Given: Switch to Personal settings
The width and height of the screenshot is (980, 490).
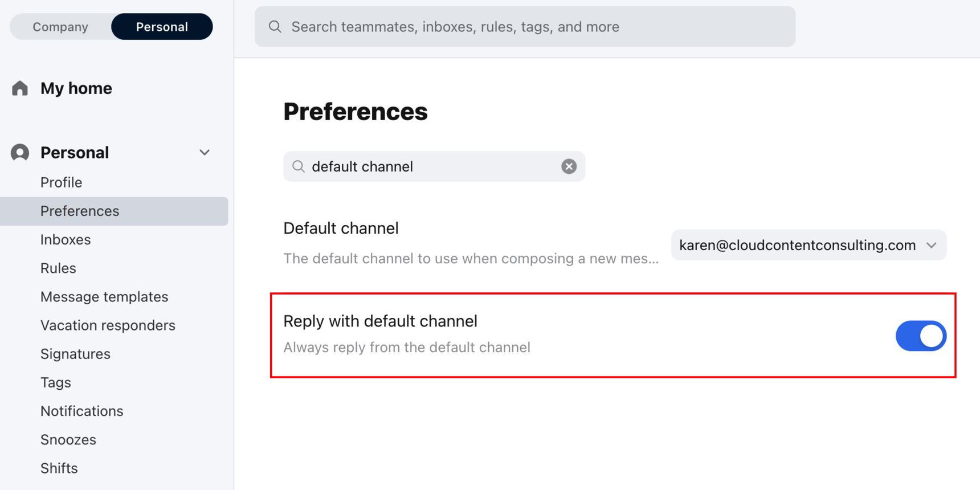Looking at the screenshot, I should click(161, 26).
